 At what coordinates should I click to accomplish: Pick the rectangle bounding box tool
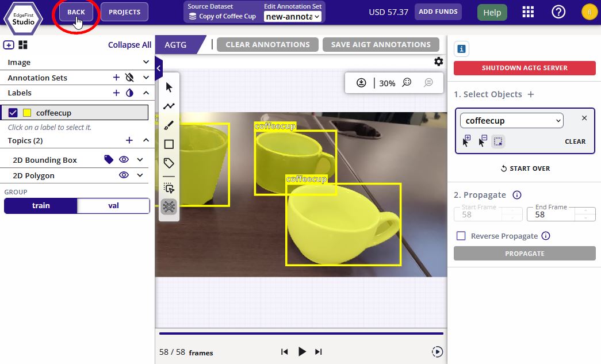click(169, 144)
